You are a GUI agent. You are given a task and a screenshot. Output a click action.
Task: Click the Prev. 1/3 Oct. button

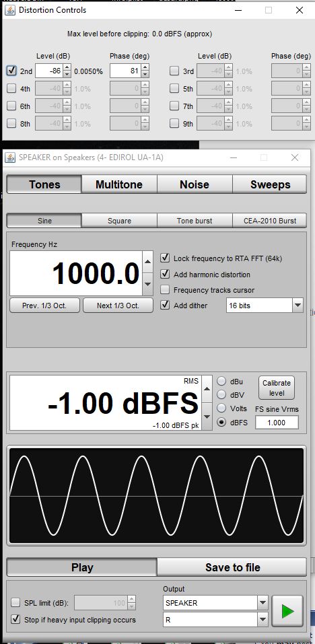coord(45,306)
